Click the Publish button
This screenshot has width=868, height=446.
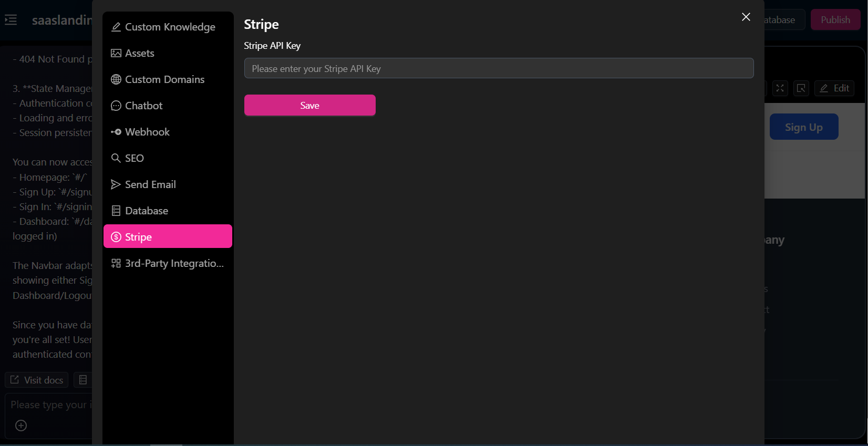click(x=835, y=19)
